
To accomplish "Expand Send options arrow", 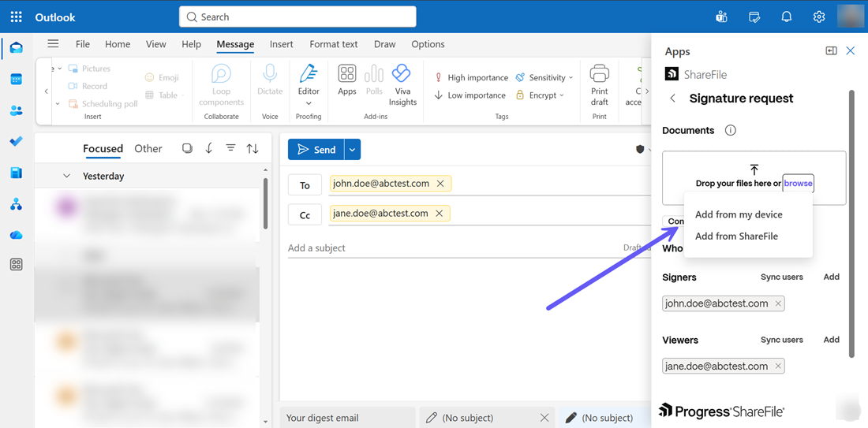I will click(353, 149).
